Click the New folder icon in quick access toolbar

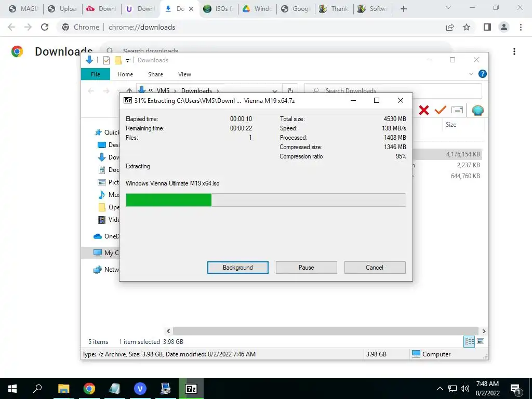118,60
